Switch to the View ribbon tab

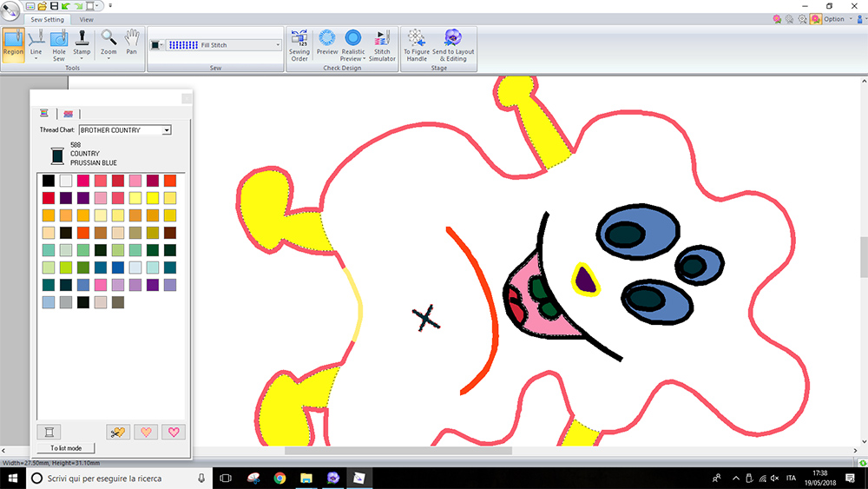point(86,19)
